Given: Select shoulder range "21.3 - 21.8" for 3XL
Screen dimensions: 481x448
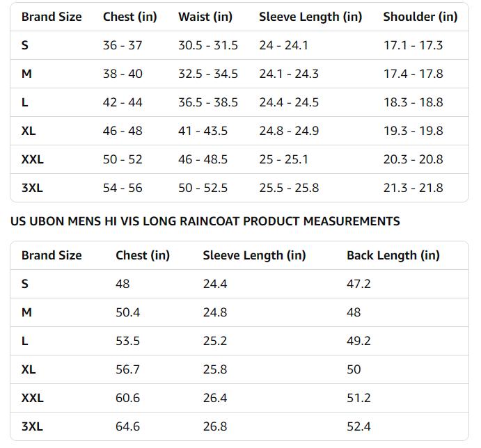Looking at the screenshot, I should coord(413,188).
